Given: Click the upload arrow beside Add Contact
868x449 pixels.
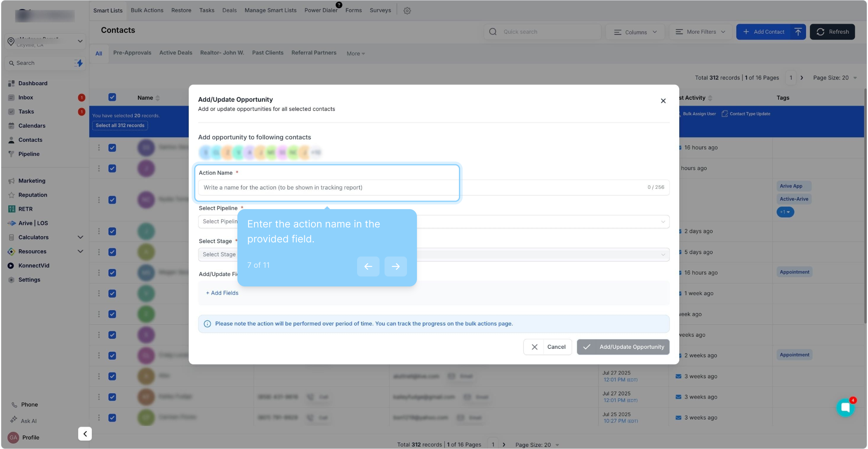Looking at the screenshot, I should (x=798, y=32).
